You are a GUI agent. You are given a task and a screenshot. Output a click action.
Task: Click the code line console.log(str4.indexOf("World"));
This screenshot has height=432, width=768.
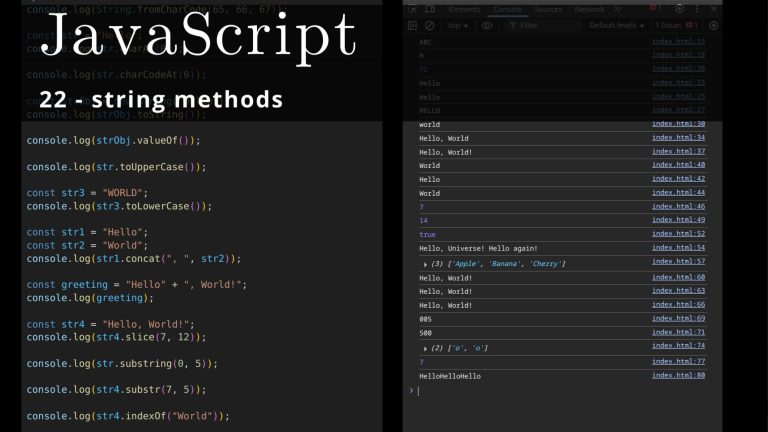pyautogui.click(x=128, y=416)
